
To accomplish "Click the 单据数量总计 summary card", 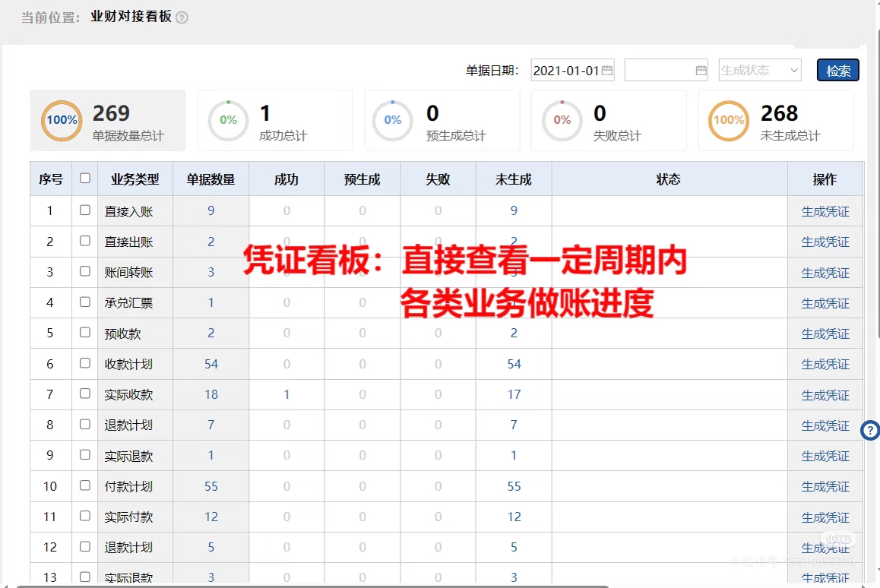I will 108,120.
